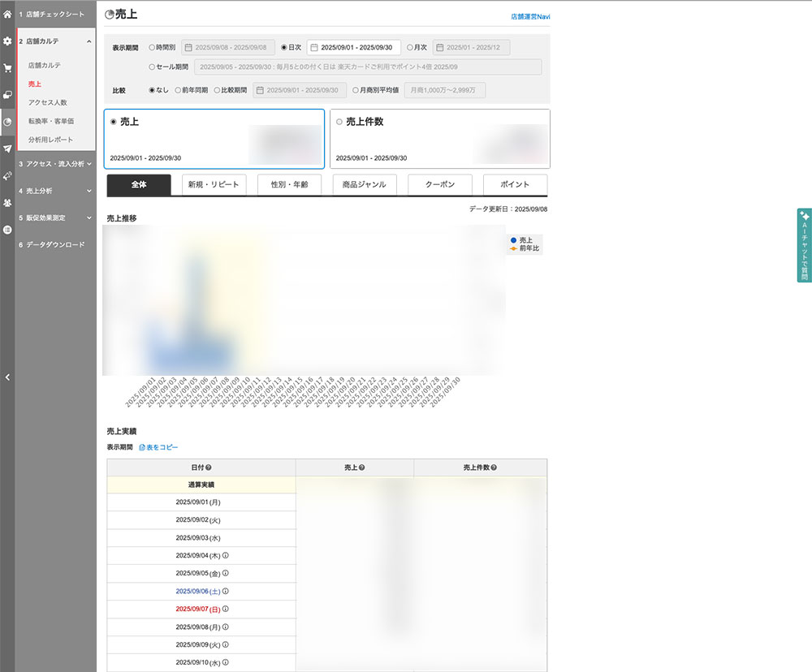Switch to 商品ジャンル tab
The height and width of the screenshot is (672, 812).
(x=365, y=185)
